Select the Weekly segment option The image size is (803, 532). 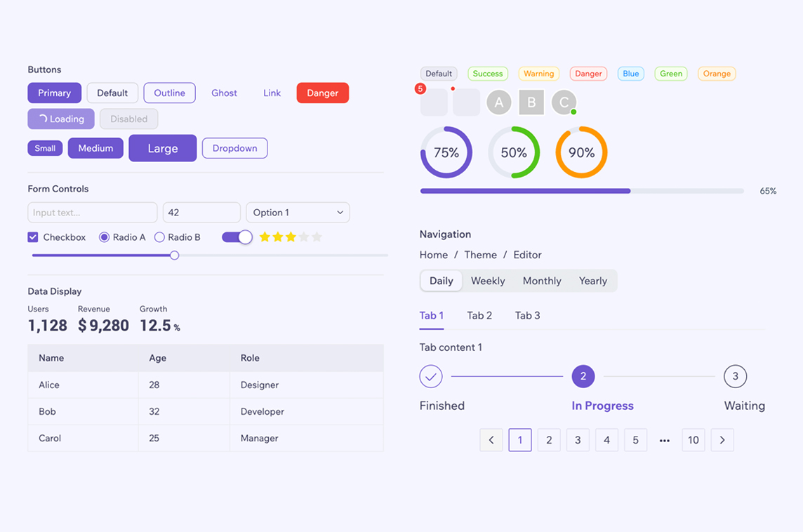tap(488, 281)
